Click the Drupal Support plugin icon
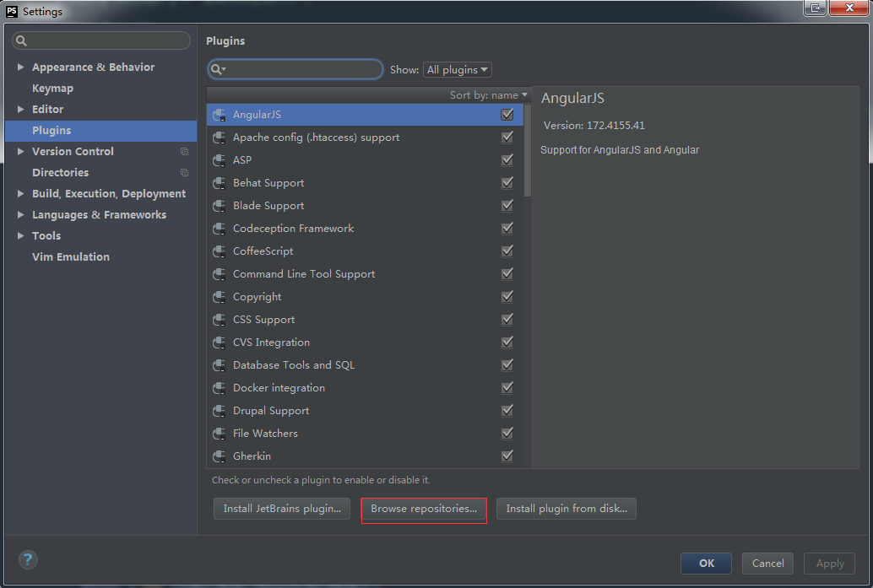 coord(220,411)
